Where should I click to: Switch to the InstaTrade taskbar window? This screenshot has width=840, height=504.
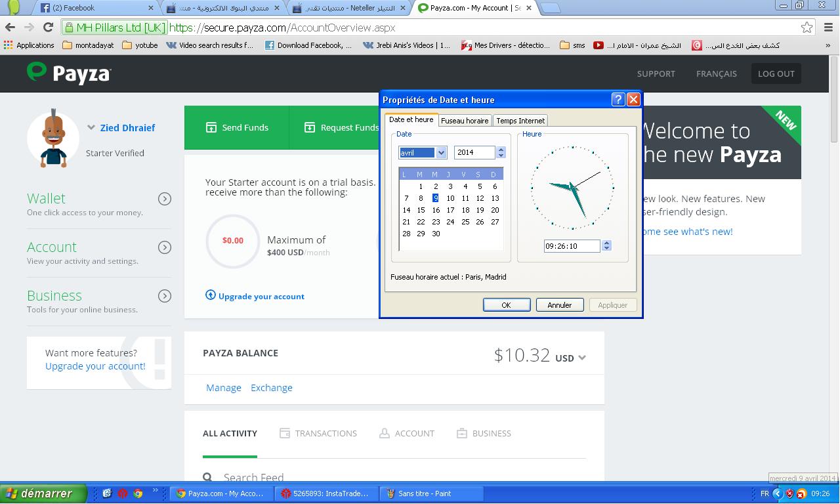(327, 493)
